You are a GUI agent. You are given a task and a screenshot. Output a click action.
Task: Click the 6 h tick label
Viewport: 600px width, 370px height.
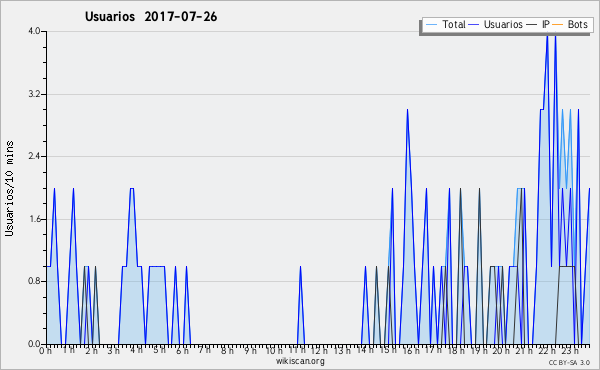tap(182, 351)
